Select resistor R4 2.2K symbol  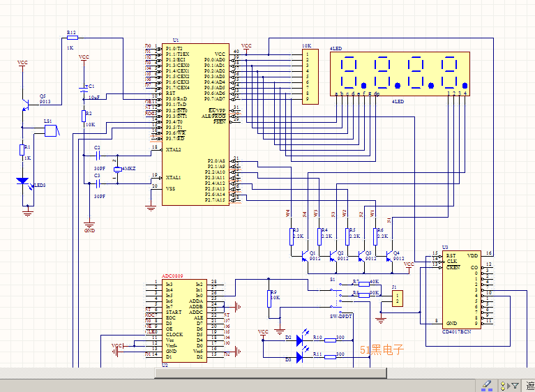319,236
